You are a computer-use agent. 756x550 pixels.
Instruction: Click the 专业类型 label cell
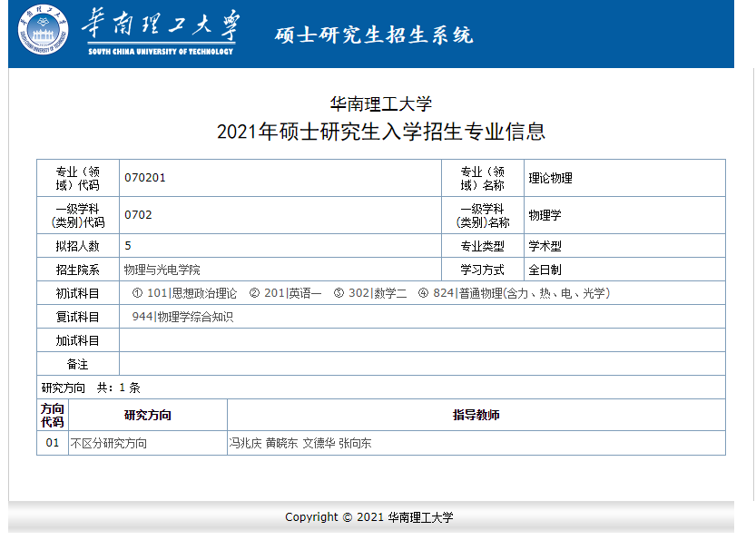483,246
